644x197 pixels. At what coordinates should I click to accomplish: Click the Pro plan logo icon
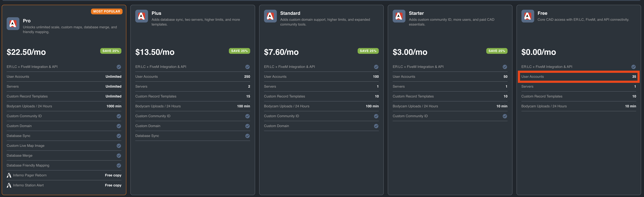click(13, 24)
